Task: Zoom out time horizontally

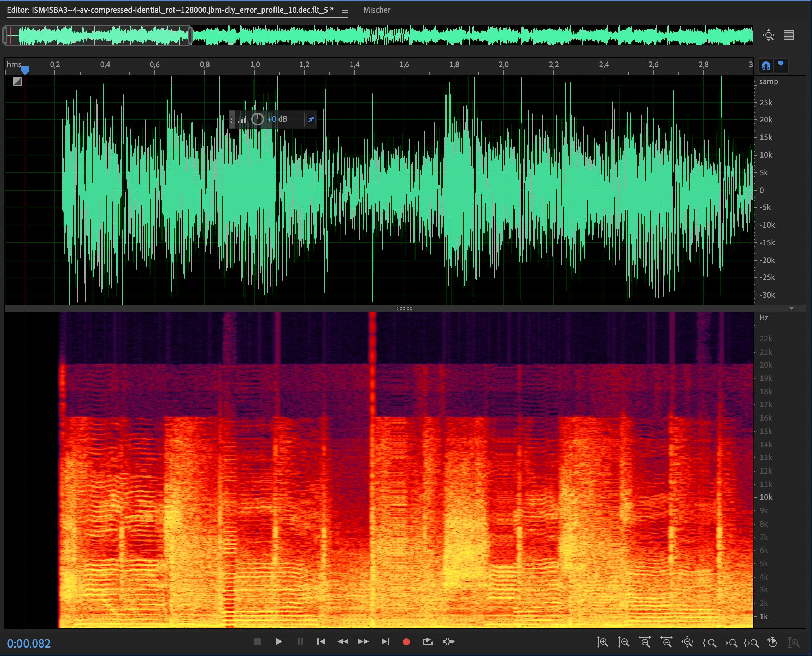Action: [666, 642]
